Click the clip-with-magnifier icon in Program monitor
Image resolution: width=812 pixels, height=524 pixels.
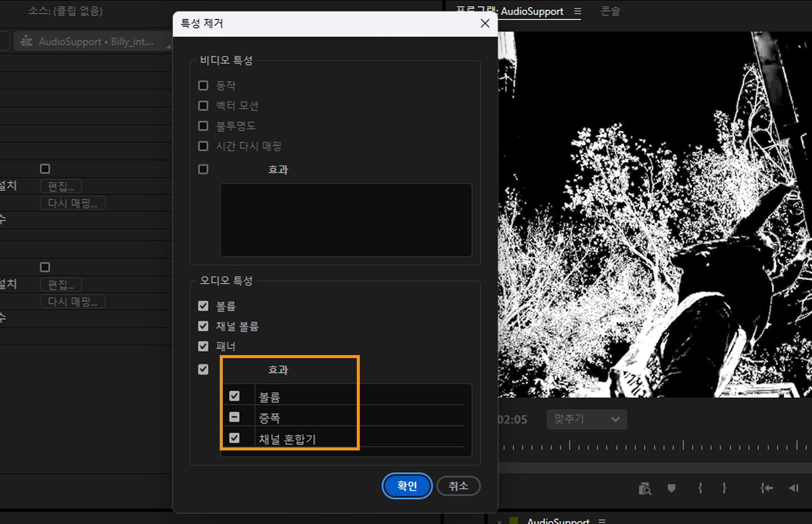pyautogui.click(x=645, y=488)
